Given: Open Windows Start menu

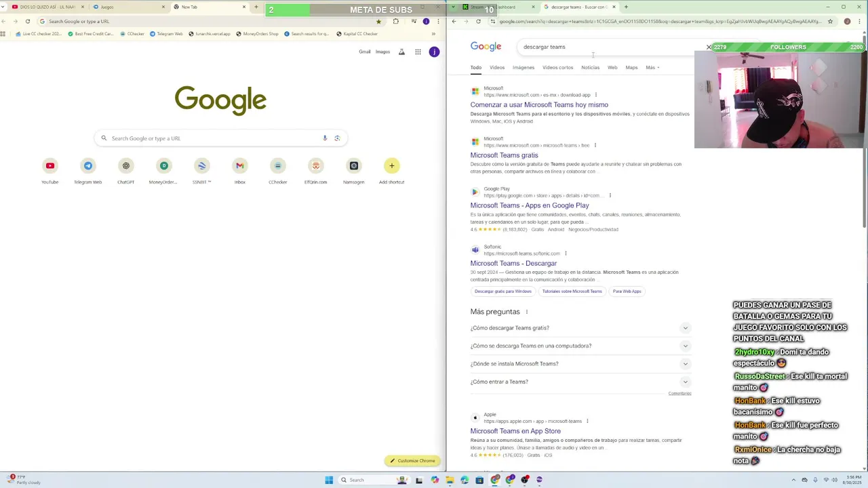Looking at the screenshot, I should point(329,480).
